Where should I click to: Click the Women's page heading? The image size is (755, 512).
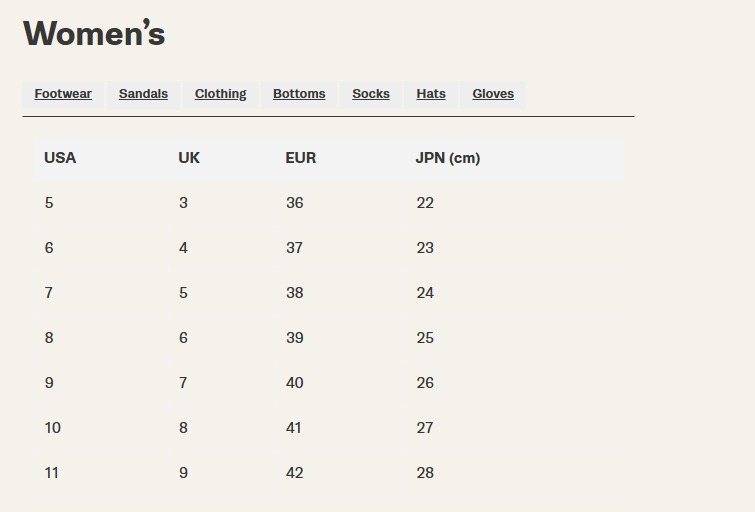[x=94, y=33]
